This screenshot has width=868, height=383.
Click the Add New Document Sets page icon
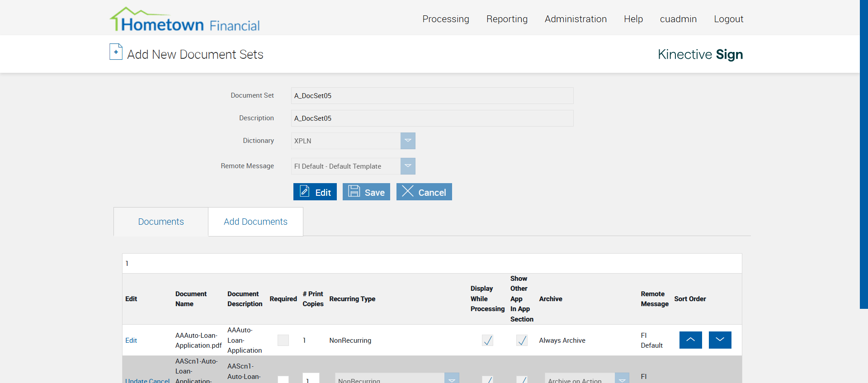(x=116, y=52)
